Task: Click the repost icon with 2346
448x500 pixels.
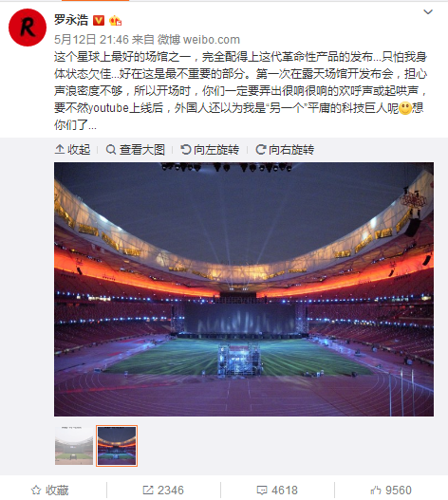Action: [x=163, y=491]
